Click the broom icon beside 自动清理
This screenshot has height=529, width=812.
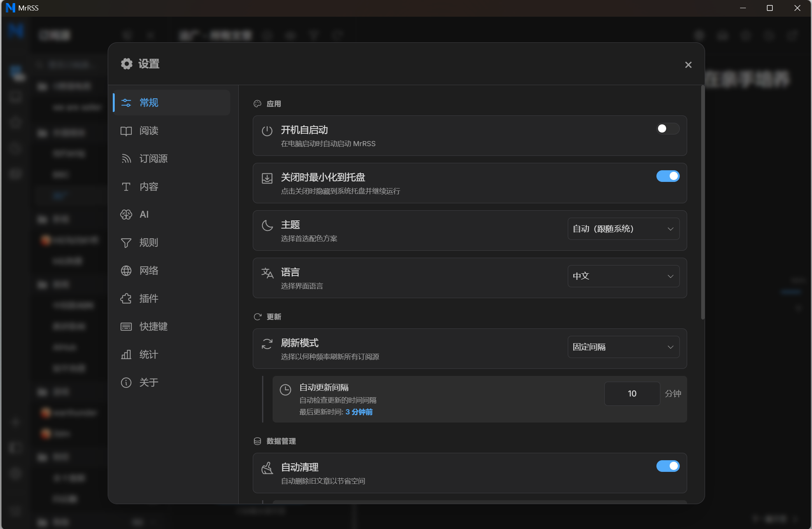(x=267, y=468)
